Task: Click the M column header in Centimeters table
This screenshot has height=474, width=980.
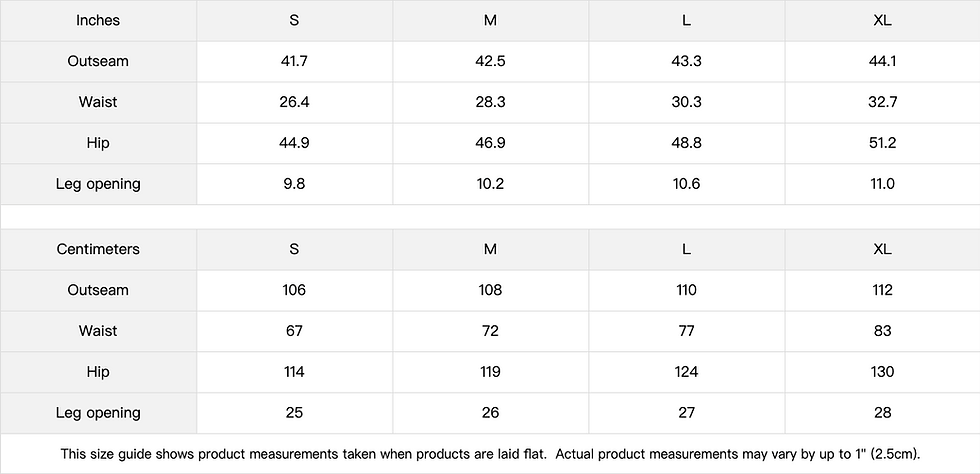Action: (490, 249)
